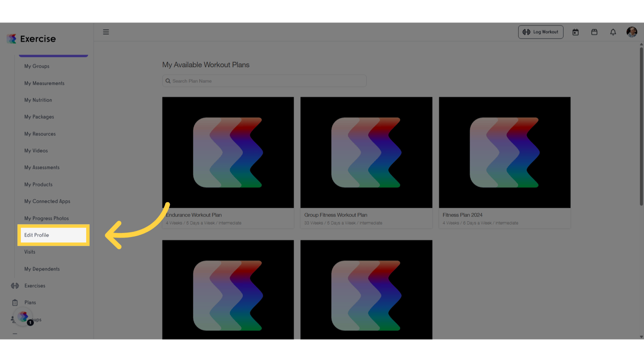Click the Log Workout button
The width and height of the screenshot is (644, 362).
[x=541, y=32]
